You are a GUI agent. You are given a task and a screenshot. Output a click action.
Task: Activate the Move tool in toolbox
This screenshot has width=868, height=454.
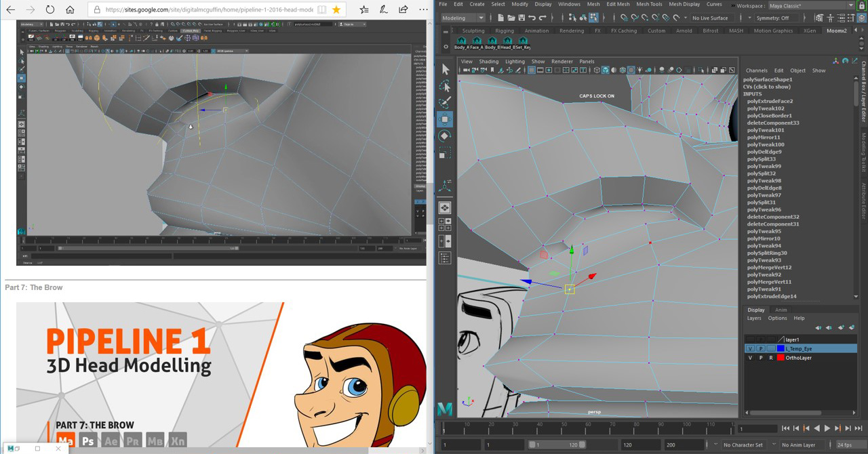coord(445,120)
